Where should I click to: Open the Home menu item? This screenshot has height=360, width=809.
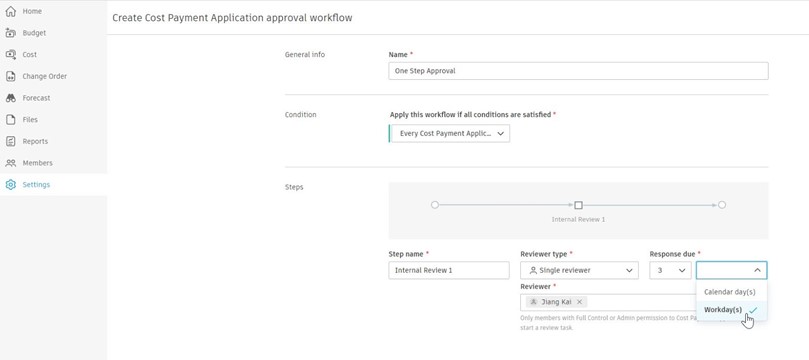point(32,11)
